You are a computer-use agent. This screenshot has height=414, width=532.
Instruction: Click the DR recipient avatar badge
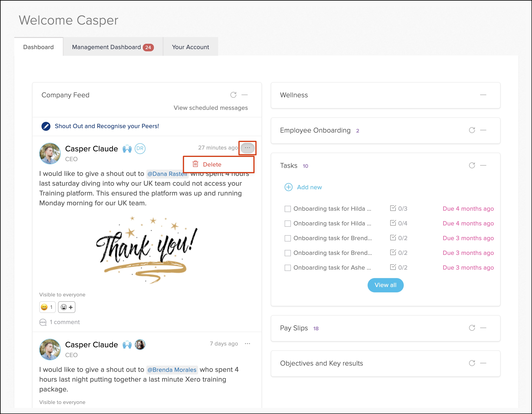(140, 148)
